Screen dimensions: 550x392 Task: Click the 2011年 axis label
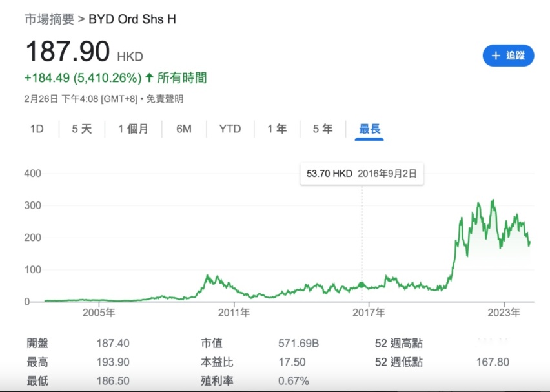(x=234, y=313)
